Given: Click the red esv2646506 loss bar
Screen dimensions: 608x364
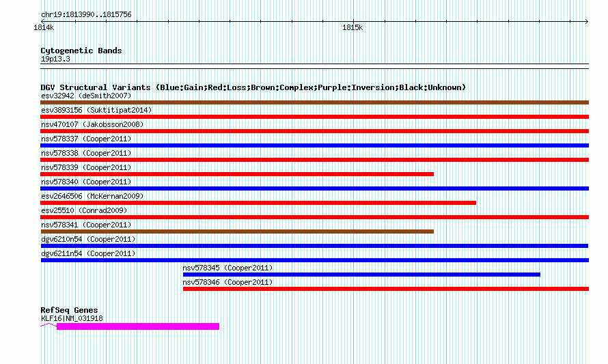Looking at the screenshot, I should point(258,203).
